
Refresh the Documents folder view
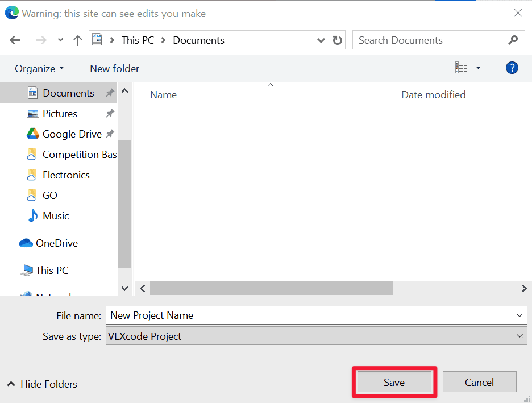click(x=337, y=40)
